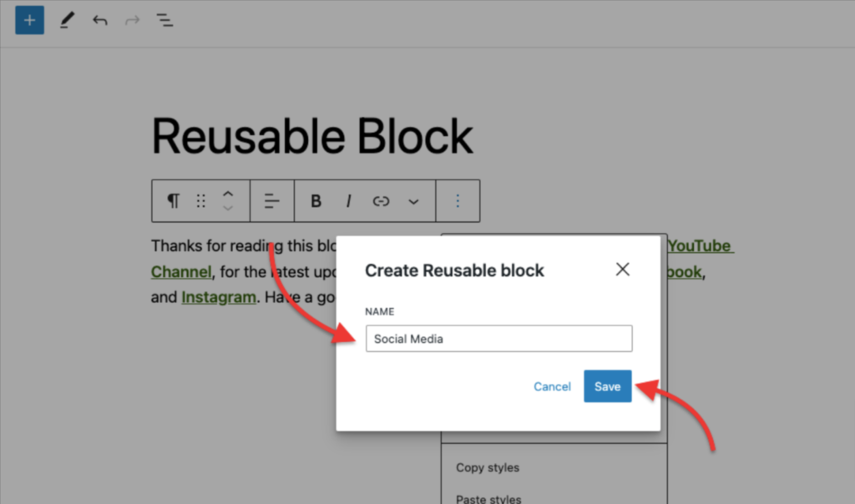The image size is (855, 504).
Task: Click the block drag handle icon
Action: tap(200, 201)
